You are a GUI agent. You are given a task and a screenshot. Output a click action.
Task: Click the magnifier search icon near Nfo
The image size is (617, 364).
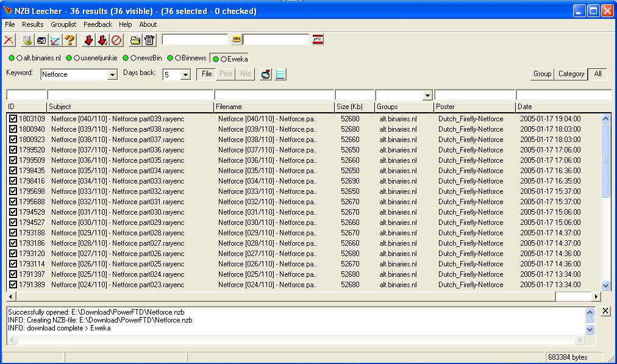266,74
